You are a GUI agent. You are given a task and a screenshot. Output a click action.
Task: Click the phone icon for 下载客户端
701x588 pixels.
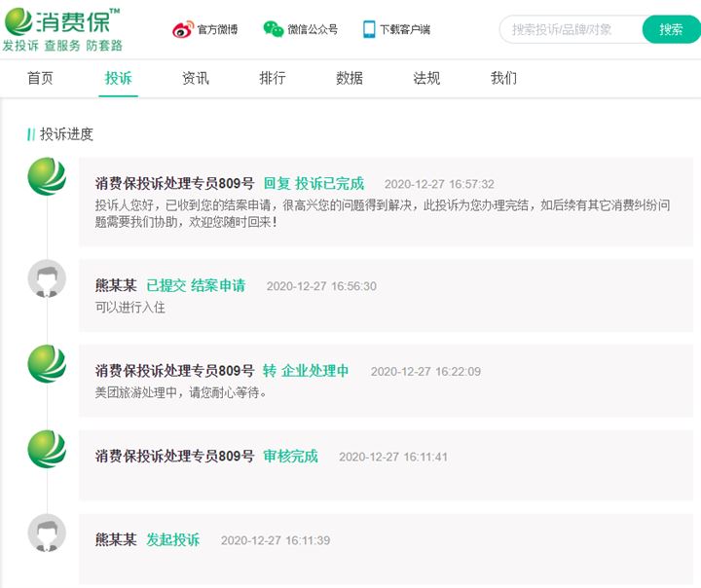coord(369,29)
